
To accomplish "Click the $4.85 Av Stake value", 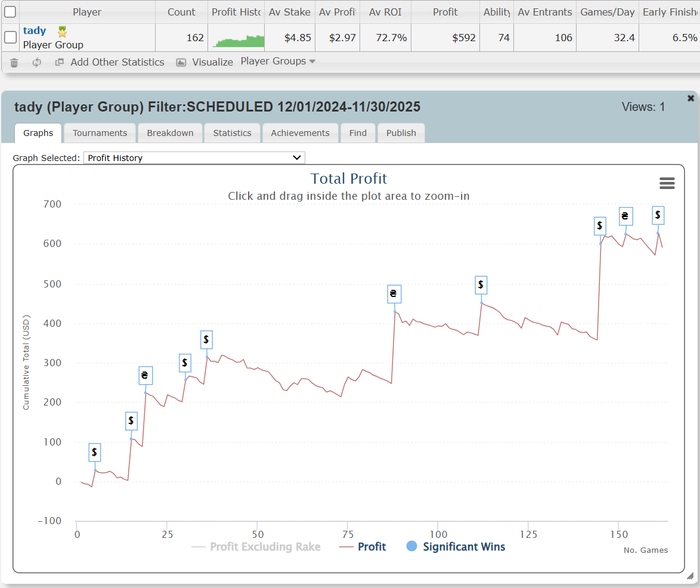I will click(298, 38).
